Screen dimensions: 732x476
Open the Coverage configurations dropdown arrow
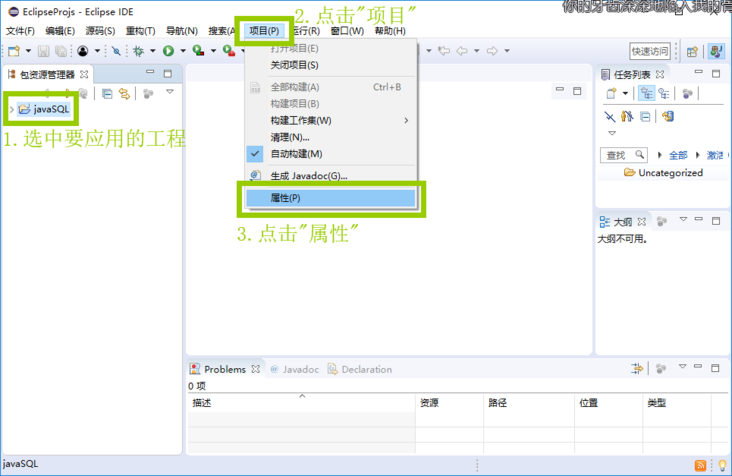pyautogui.click(x=213, y=51)
